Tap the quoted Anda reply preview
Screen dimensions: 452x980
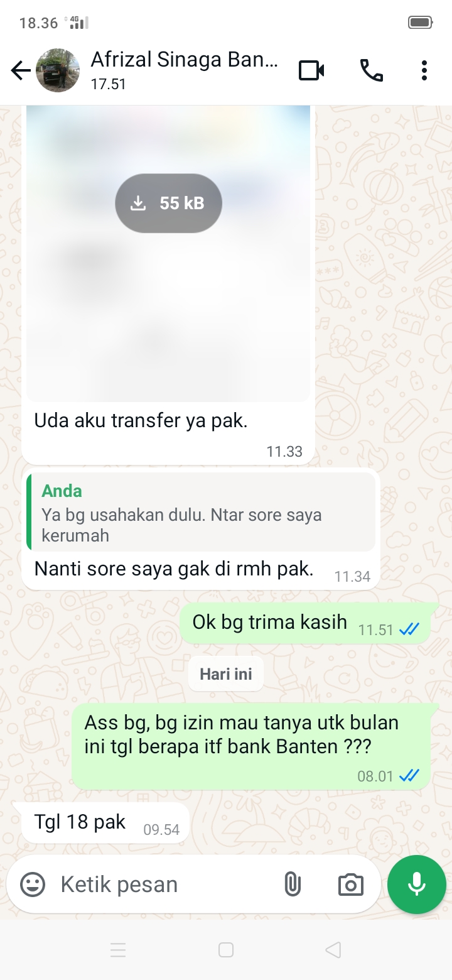(x=201, y=513)
